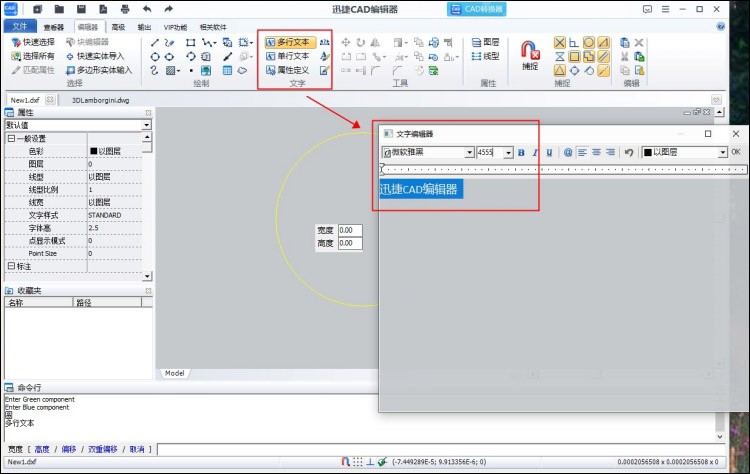This screenshot has height=474, width=750.
Task: Click the 属性定义 button
Action: pos(288,70)
